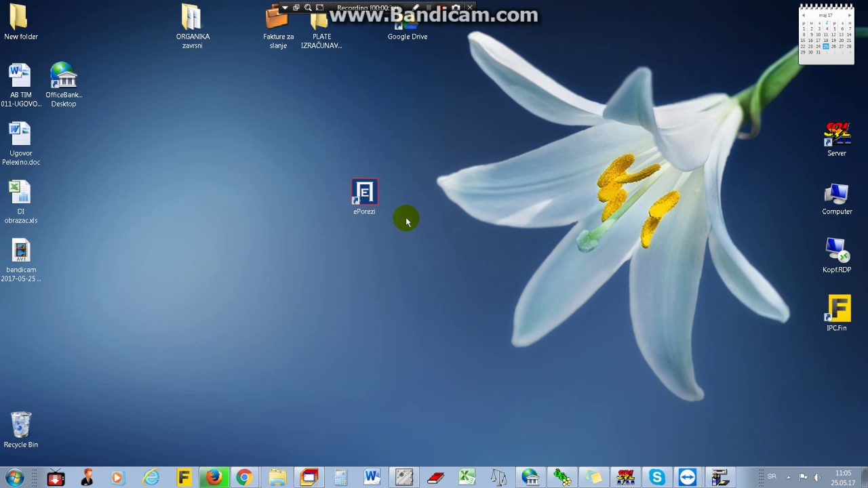Open the red TV icon in taskbar
This screenshot has width=868, height=488.
tap(56, 477)
